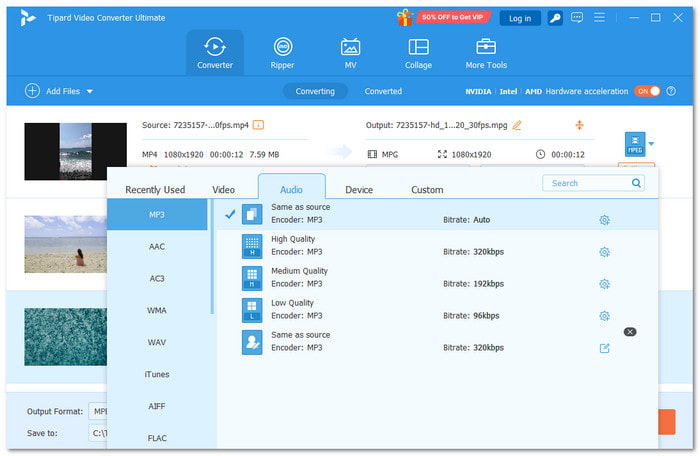
Task: Click the format Search field
Action: click(x=587, y=183)
